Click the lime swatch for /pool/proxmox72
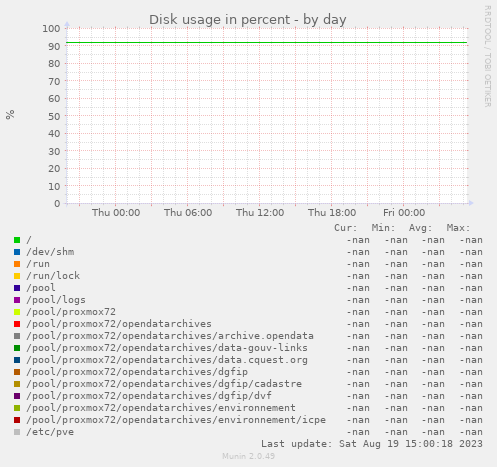Screen dimensions: 497x467 point(17,312)
